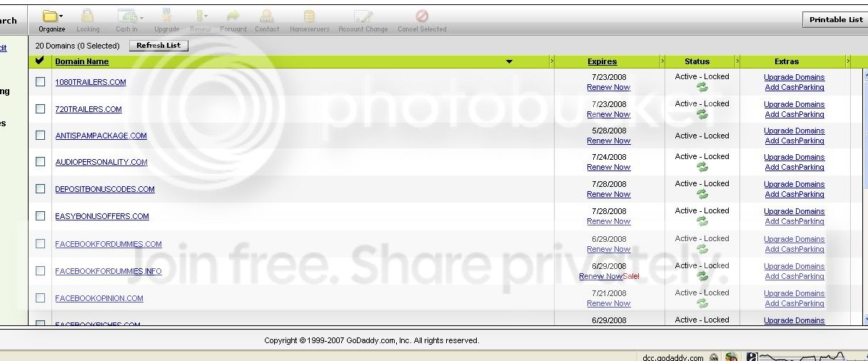The image size is (868, 361).
Task: Open the DEPOSITBONUSCODES.COM domain link
Action: click(x=105, y=189)
